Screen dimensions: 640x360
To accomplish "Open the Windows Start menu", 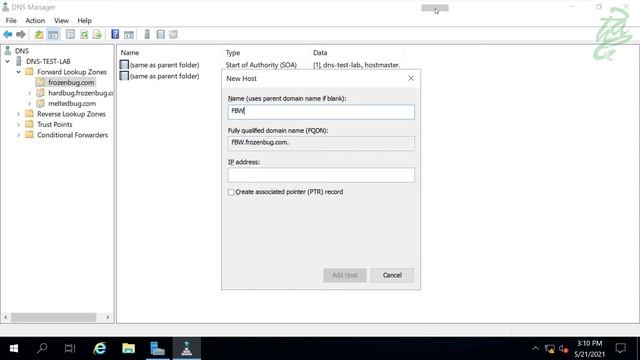I will [x=13, y=348].
